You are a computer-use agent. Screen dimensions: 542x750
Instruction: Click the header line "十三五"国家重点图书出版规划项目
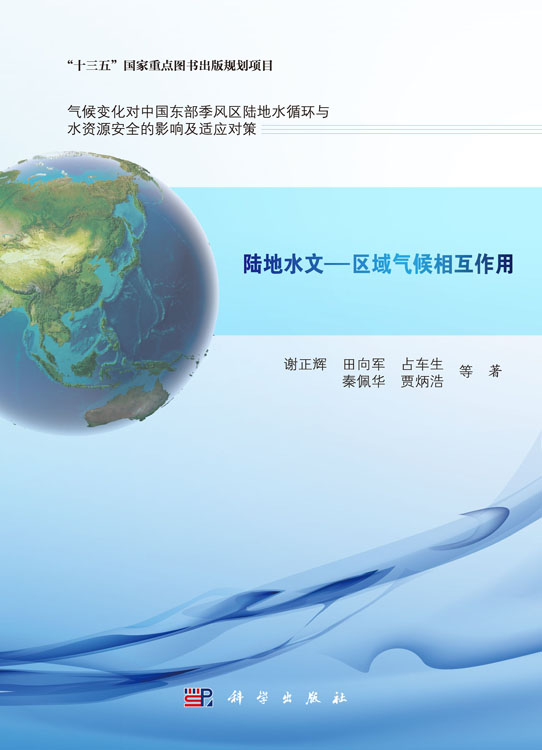click(x=170, y=65)
